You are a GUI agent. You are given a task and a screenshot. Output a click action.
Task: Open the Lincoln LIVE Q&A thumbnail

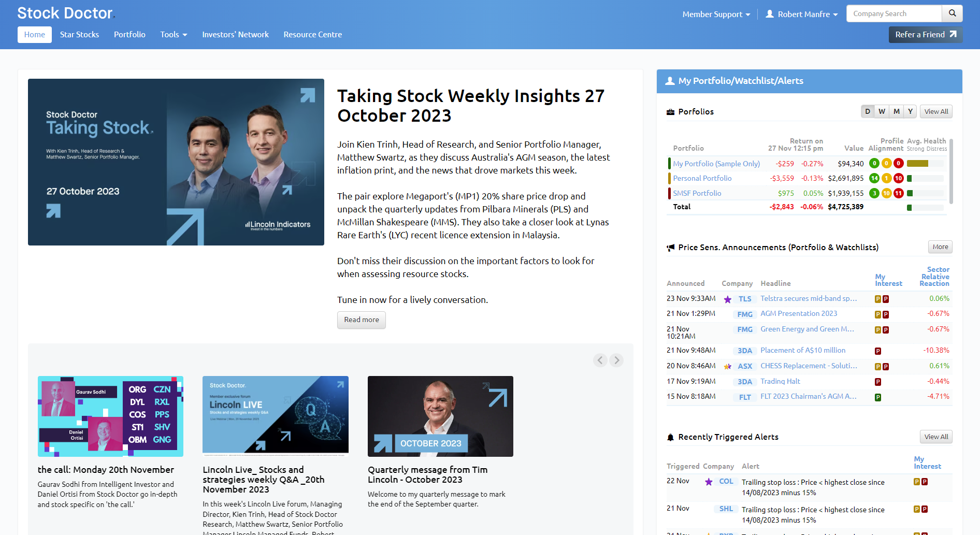pyautogui.click(x=276, y=416)
